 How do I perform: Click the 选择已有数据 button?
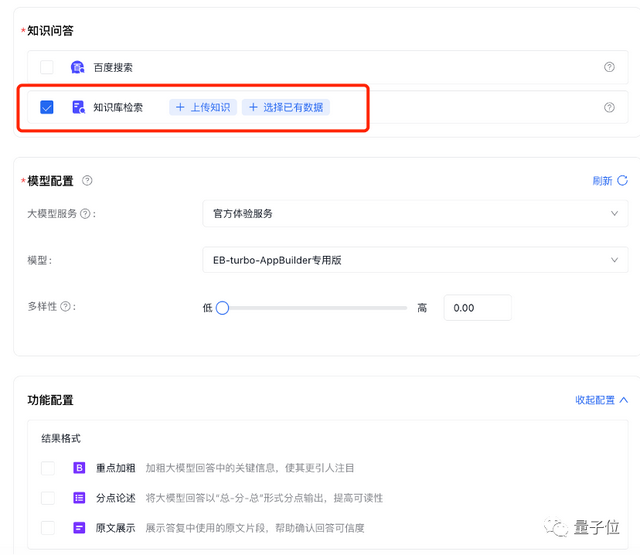285,107
